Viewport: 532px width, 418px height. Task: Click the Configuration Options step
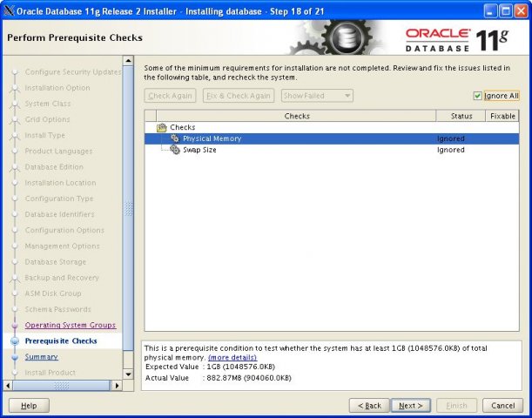click(64, 230)
